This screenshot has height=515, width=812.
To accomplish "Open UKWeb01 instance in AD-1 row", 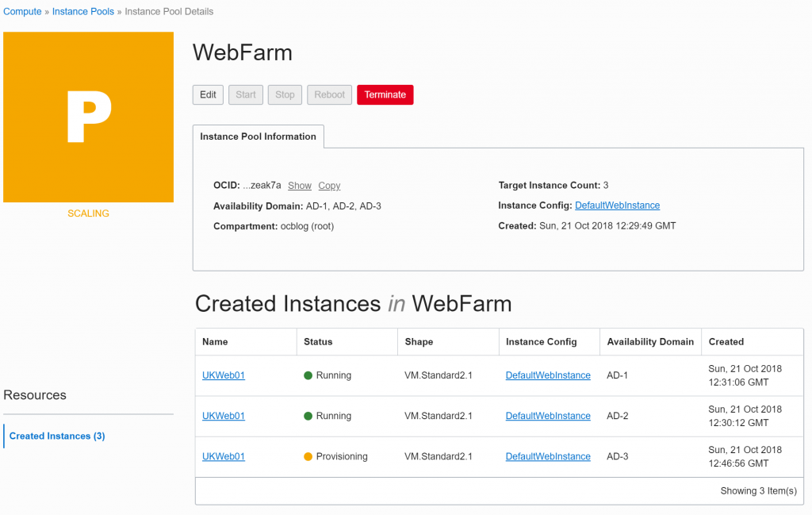I will coord(224,375).
